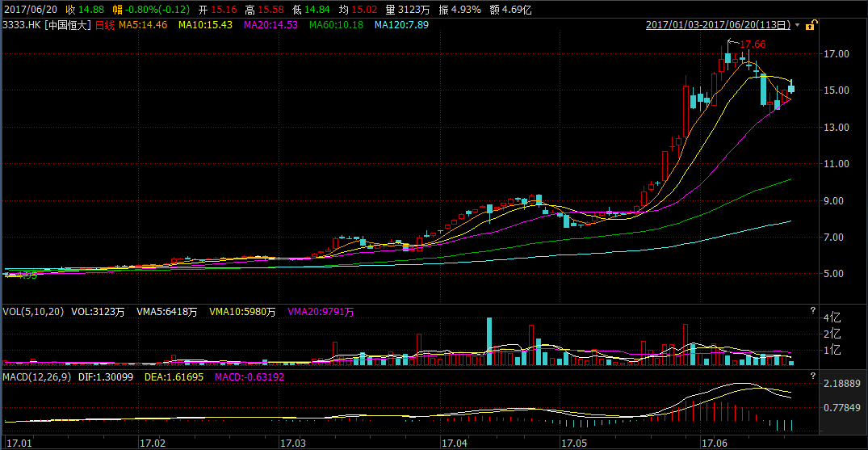Open help question mark of MACD panel

(812, 376)
